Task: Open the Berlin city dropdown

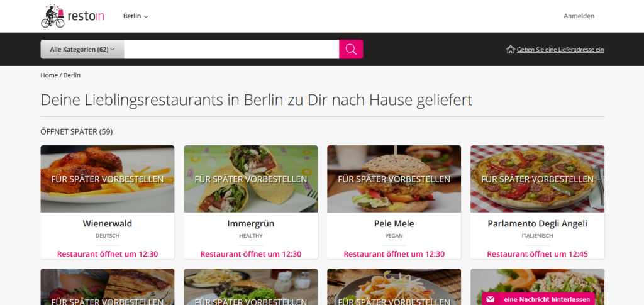Action: coord(136,16)
